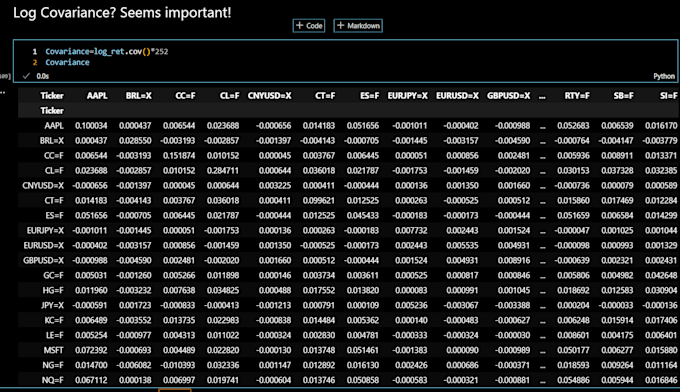Click the CL=F row label
The width and height of the screenshot is (680, 392).
(x=54, y=171)
